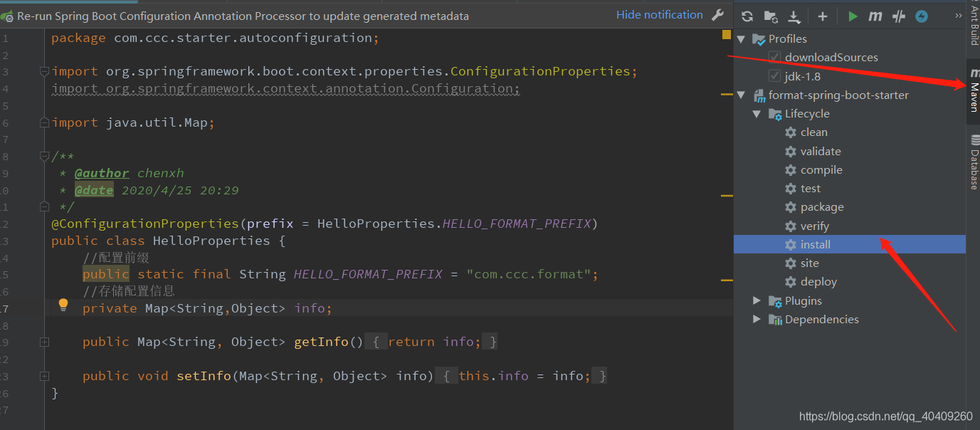Click the inspection status indicator square
Viewport: 980px width, 430px height.
tap(727, 34)
